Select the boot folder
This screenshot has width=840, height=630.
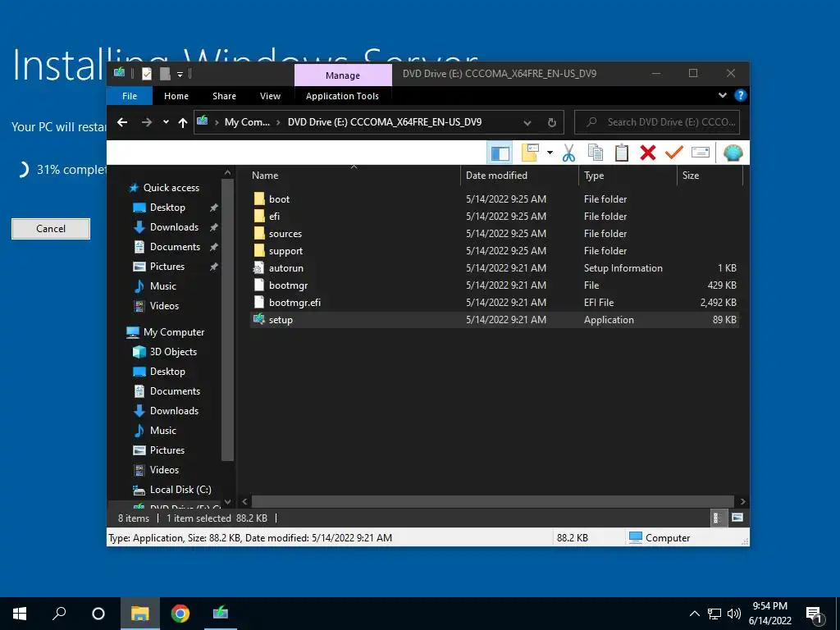pos(495,199)
